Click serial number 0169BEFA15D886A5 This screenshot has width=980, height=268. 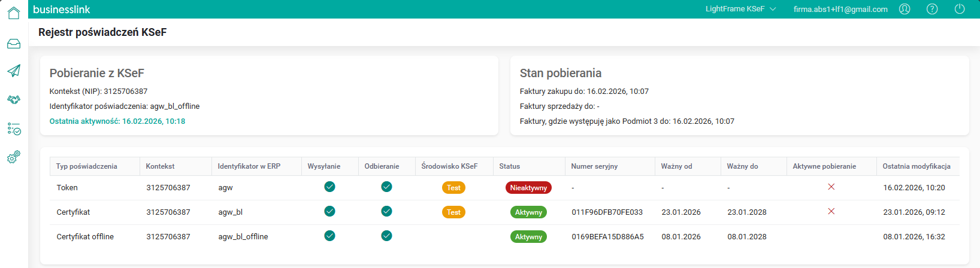point(607,237)
